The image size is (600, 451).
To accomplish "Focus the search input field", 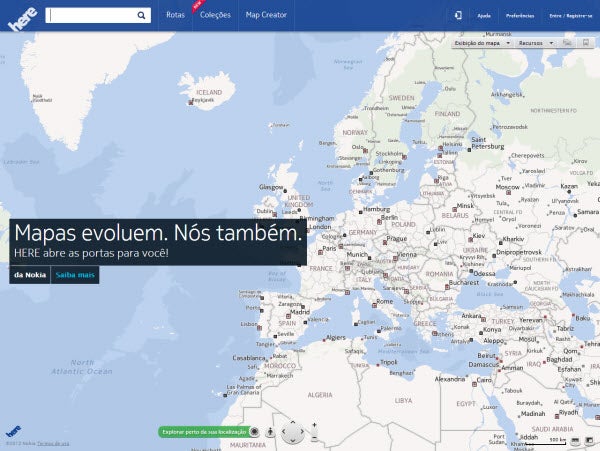I will click(90, 16).
